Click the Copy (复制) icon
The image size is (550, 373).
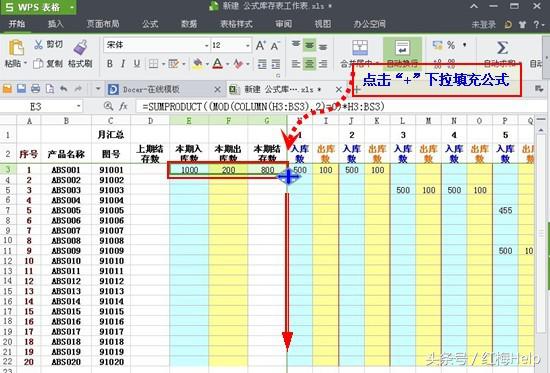tap(38, 64)
